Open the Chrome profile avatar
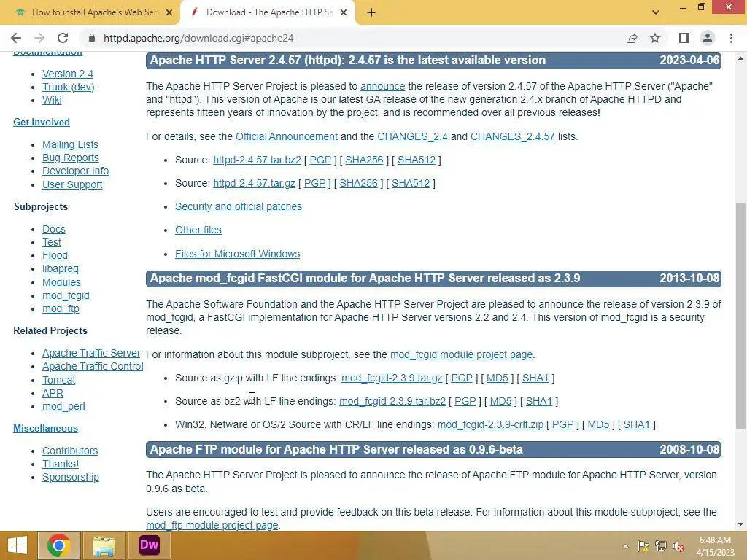 (708, 38)
